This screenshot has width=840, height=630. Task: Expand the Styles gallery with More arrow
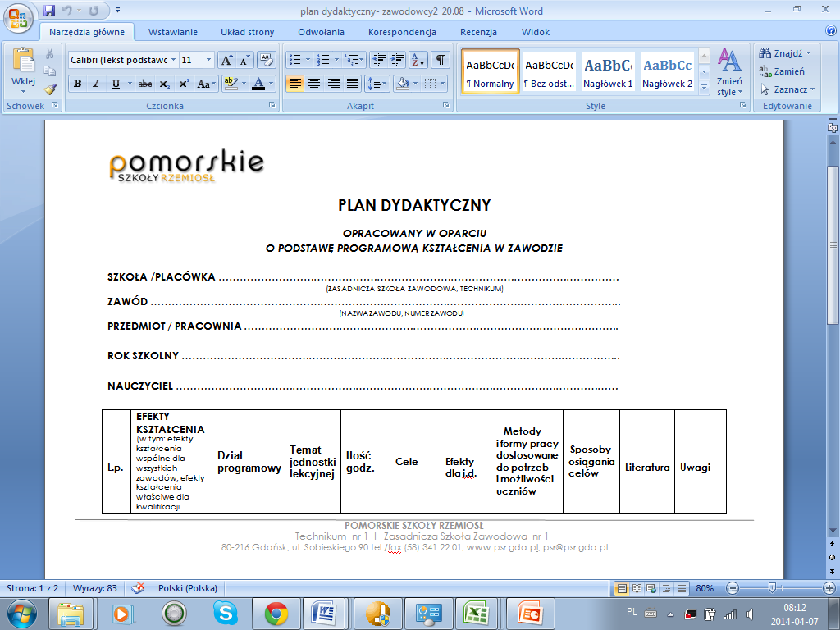point(705,87)
